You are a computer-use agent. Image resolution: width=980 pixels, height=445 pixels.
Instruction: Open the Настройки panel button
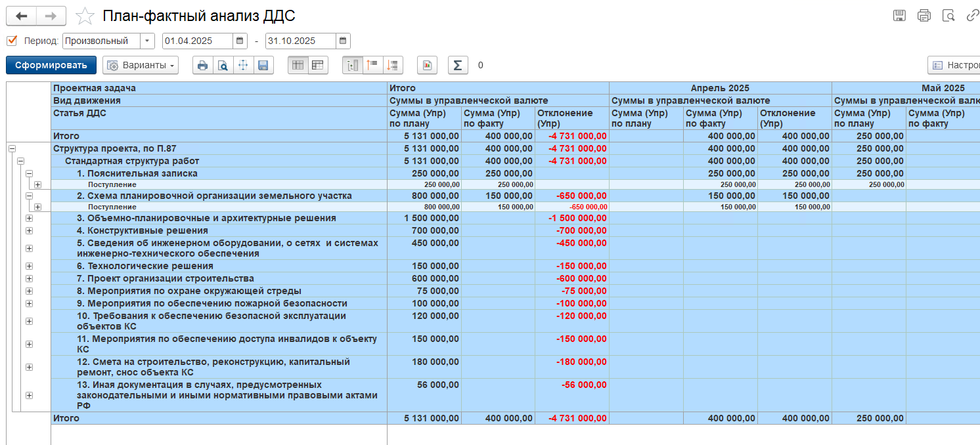click(x=954, y=65)
